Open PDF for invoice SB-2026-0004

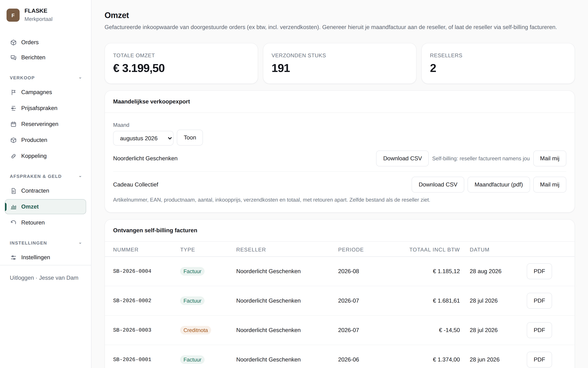[539, 271]
